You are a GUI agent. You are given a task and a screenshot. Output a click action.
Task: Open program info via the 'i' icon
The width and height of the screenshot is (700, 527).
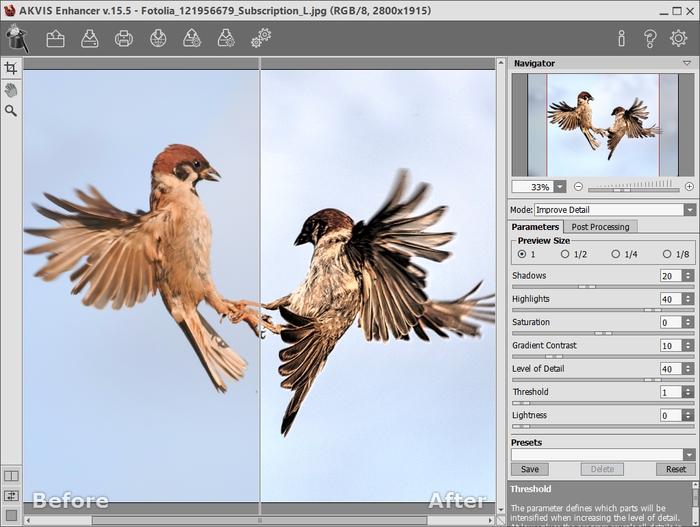click(x=621, y=39)
